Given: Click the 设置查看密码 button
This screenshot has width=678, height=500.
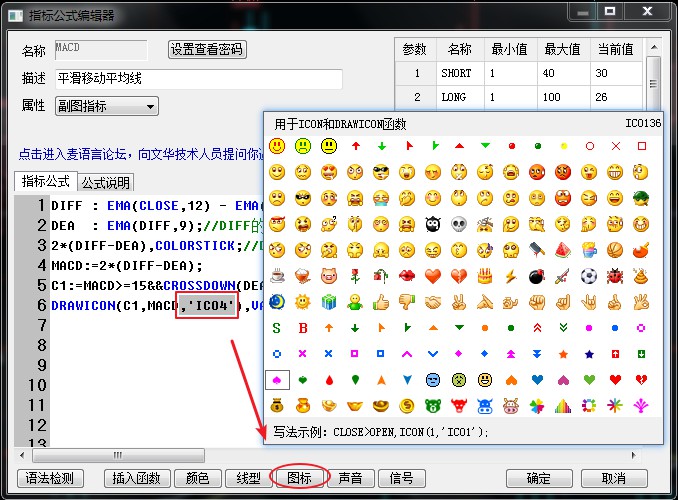Looking at the screenshot, I should [x=206, y=49].
